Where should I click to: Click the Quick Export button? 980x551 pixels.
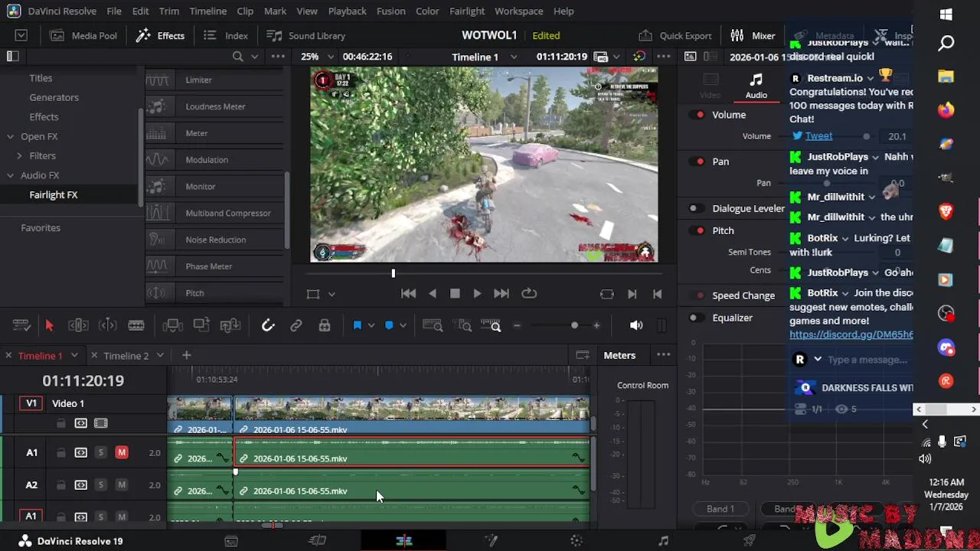[675, 36]
